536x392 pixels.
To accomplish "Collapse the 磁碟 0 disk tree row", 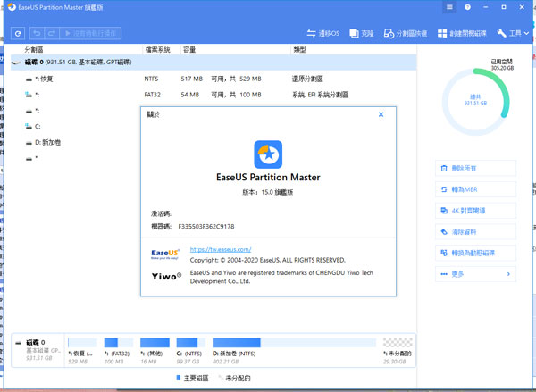I will [x=14, y=64].
